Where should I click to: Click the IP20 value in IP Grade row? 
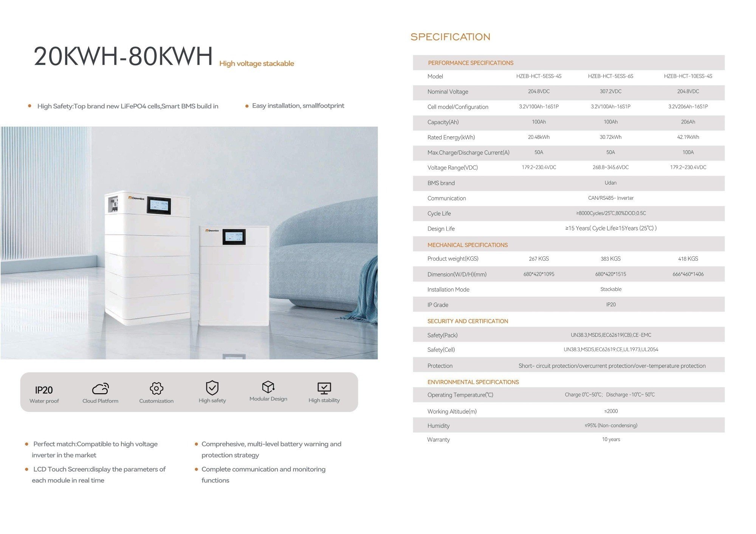tap(611, 304)
